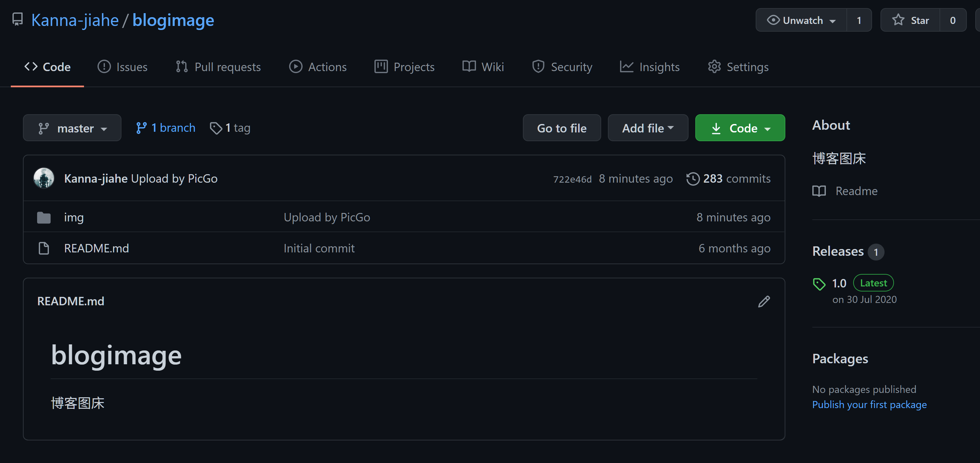Open the 1 branch link

(166, 128)
